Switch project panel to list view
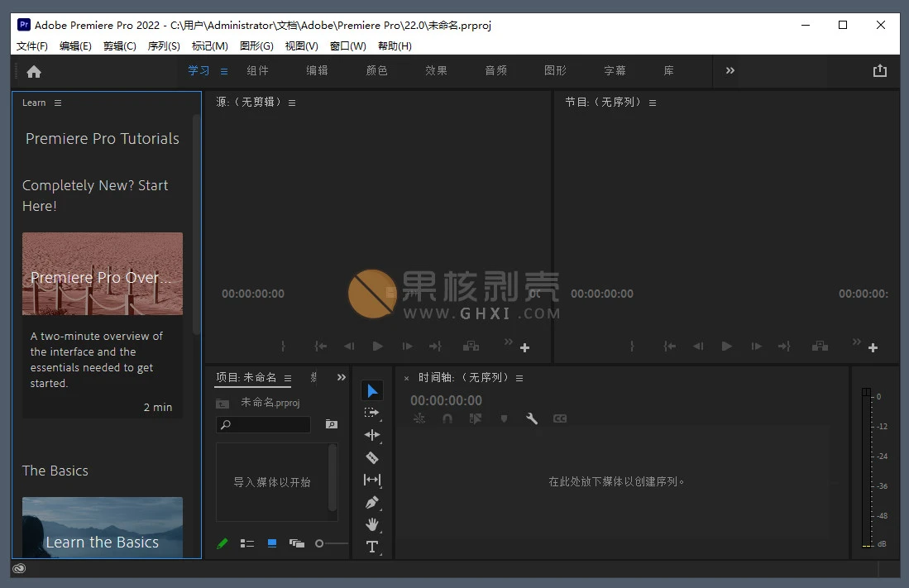The image size is (909, 588). pos(247,543)
